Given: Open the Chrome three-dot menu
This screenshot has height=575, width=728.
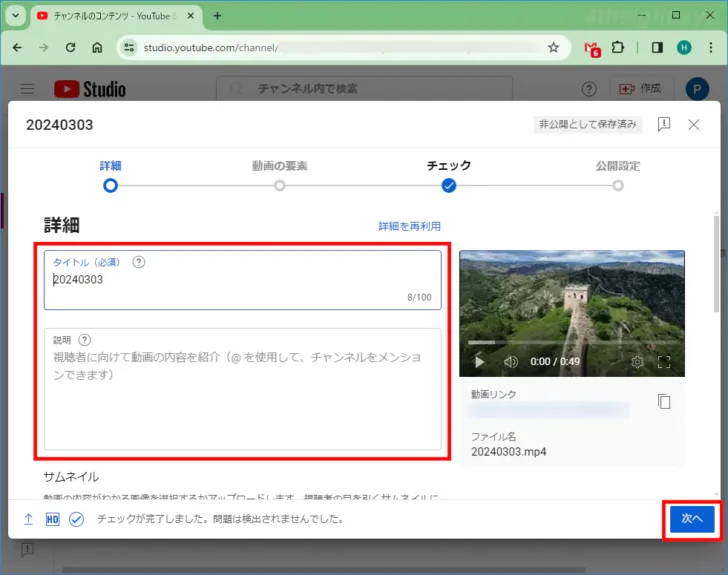Looking at the screenshot, I should tap(711, 47).
